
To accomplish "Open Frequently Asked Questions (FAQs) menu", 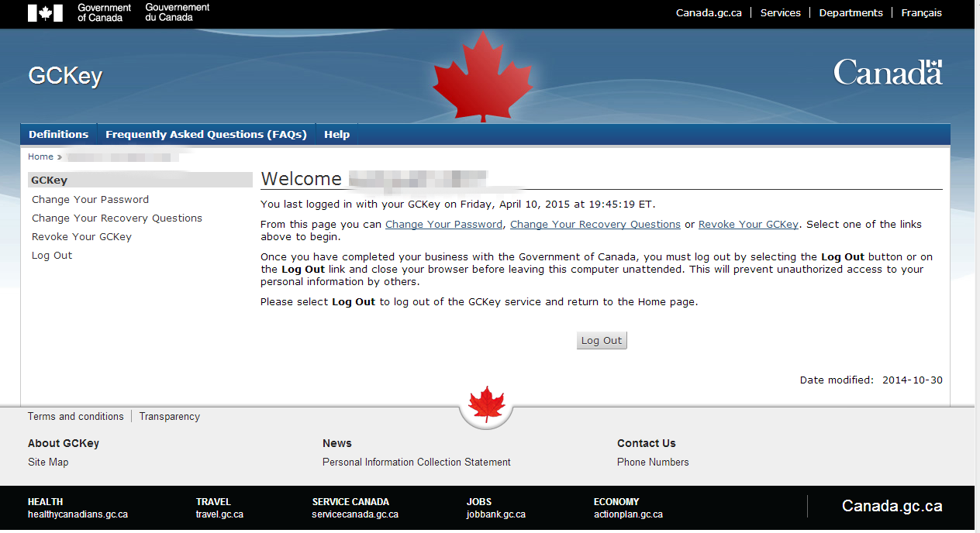I will tap(206, 134).
